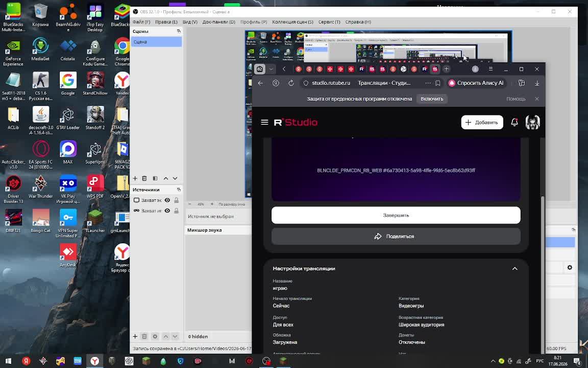Open R Studio hamburger menu
Viewport: 588px width, 368px height.
tap(264, 123)
